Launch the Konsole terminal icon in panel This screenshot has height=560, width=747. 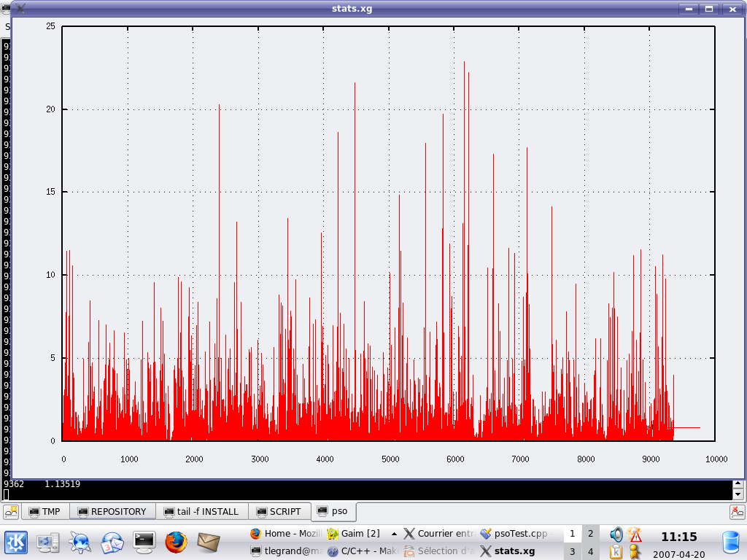tap(144, 541)
